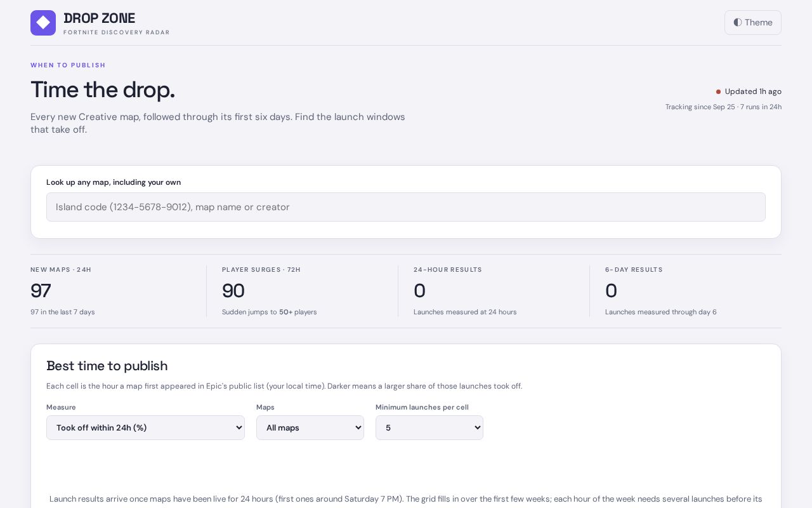
Task: Click the island code search field
Action: click(x=406, y=207)
